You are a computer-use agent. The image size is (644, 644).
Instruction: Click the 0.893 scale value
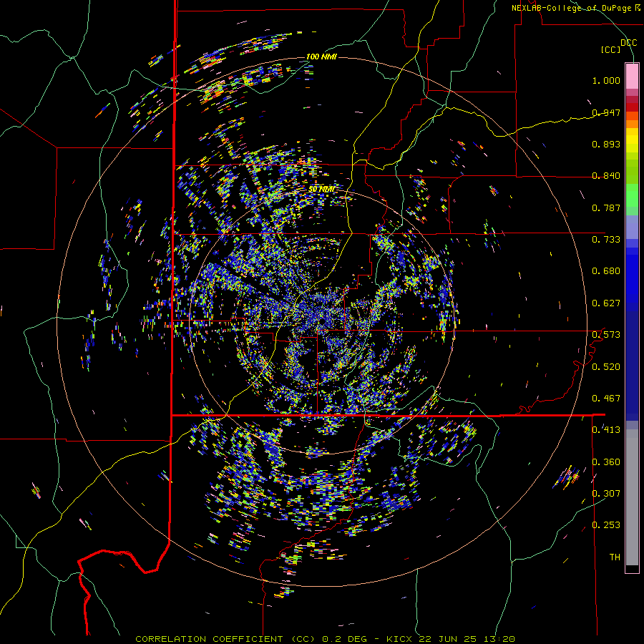click(x=606, y=144)
